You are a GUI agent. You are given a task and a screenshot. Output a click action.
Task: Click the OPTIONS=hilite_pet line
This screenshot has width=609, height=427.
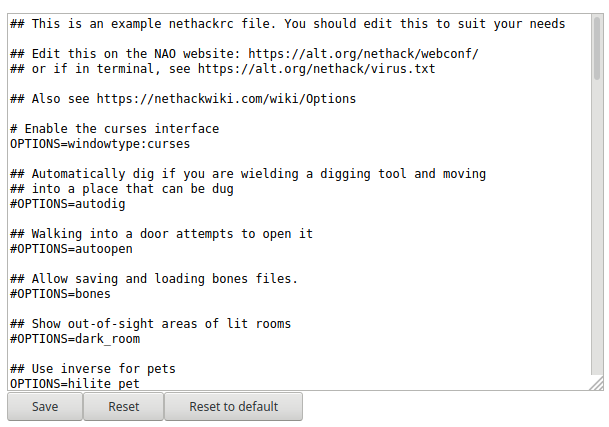click(75, 383)
